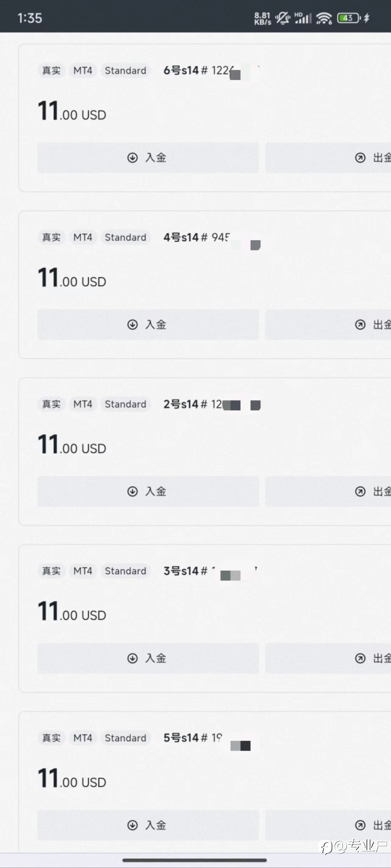Screen dimensions: 391x868
Task: Tap the 11.00 USD balance of 4号s14
Action: click(x=72, y=278)
